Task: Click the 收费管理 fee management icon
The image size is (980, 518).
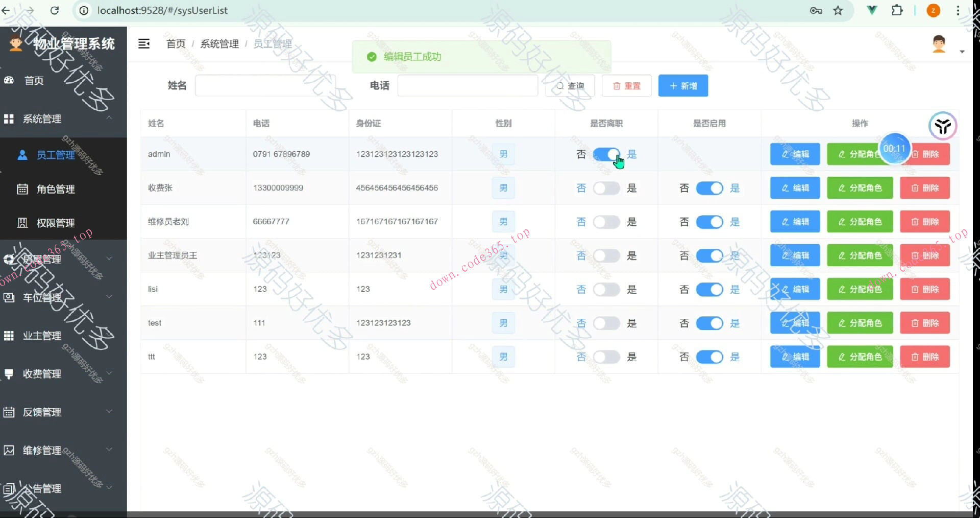Action: point(9,373)
